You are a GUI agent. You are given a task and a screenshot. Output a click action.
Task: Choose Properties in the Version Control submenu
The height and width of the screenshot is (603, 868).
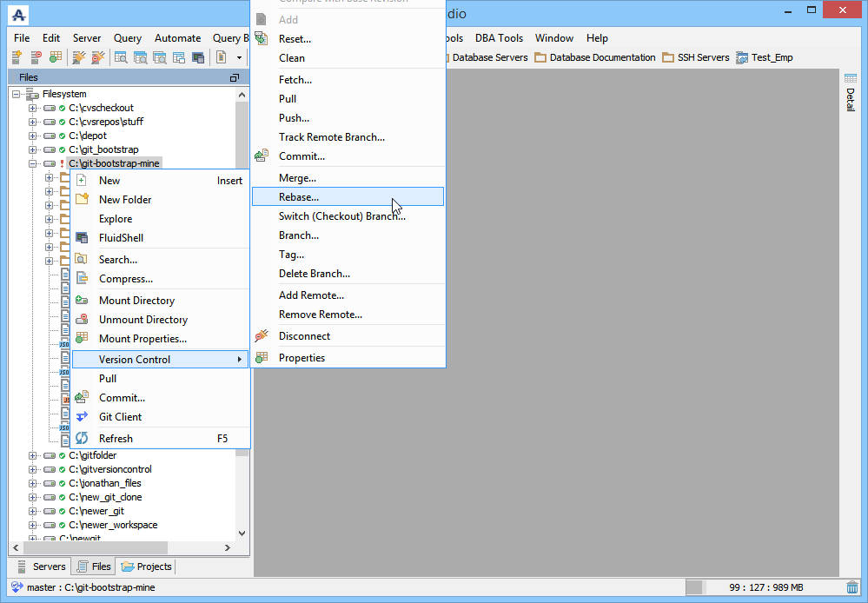(348, 358)
